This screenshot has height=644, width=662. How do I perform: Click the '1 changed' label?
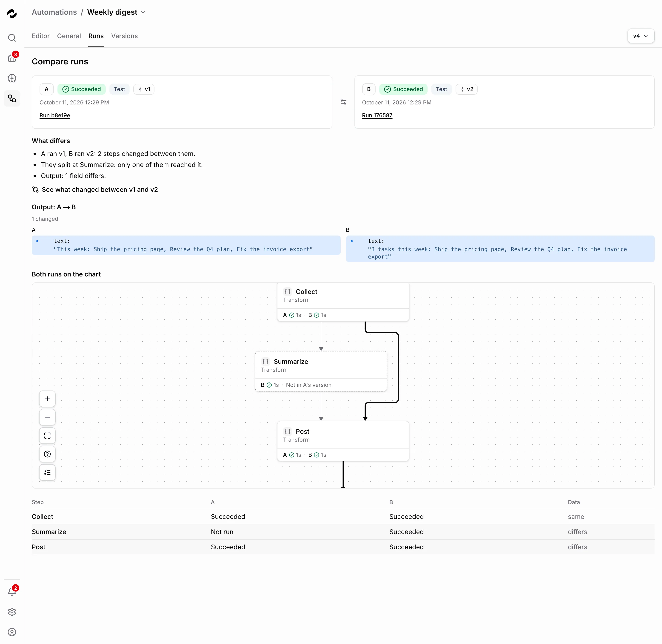(45, 219)
